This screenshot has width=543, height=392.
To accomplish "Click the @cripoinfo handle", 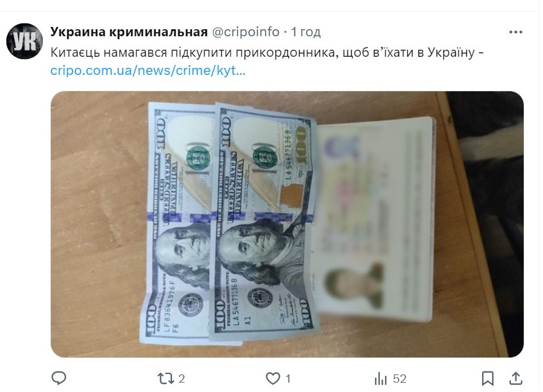I will pyautogui.click(x=245, y=32).
